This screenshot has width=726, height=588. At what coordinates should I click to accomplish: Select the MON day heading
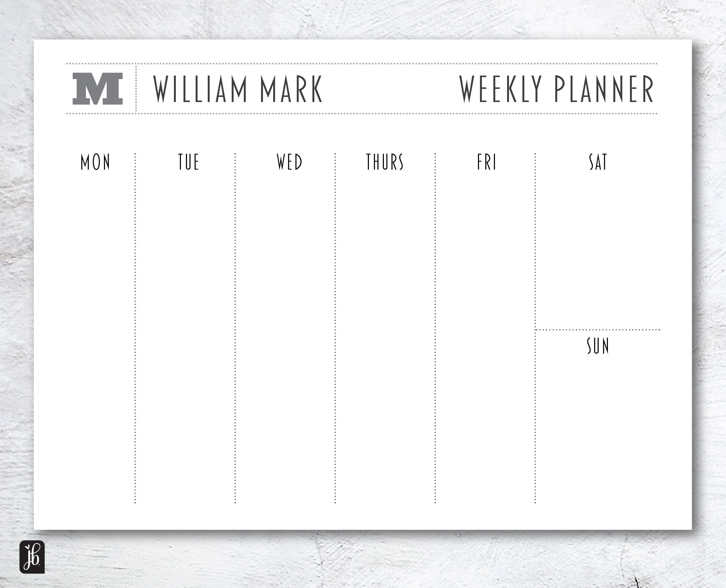pos(96,162)
